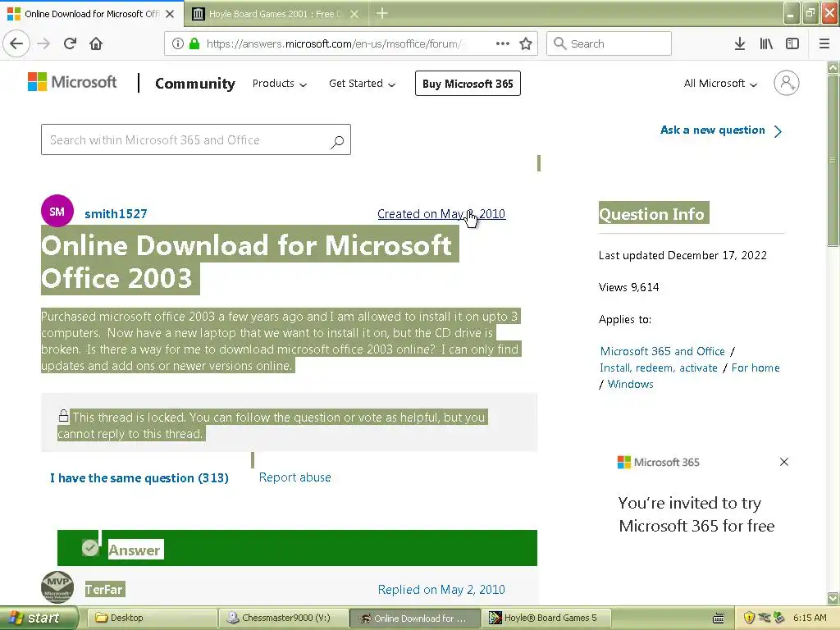Click the scrollbar down arrow
Screen dimensions: 840x630
[833, 598]
